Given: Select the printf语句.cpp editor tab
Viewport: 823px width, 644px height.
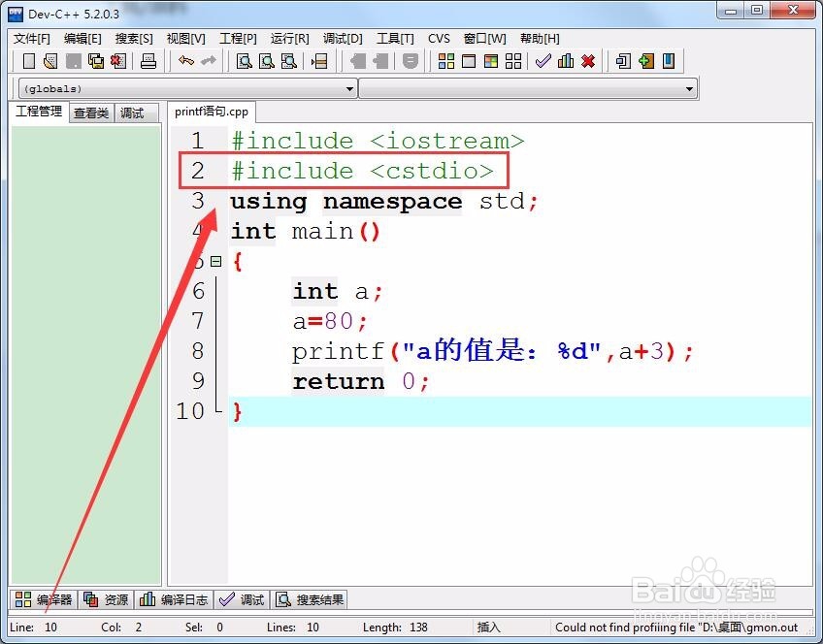Looking at the screenshot, I should tap(212, 112).
